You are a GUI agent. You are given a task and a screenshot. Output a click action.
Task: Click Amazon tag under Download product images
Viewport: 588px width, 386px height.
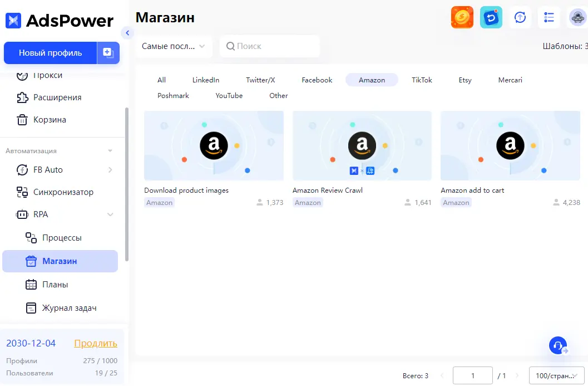click(x=159, y=203)
